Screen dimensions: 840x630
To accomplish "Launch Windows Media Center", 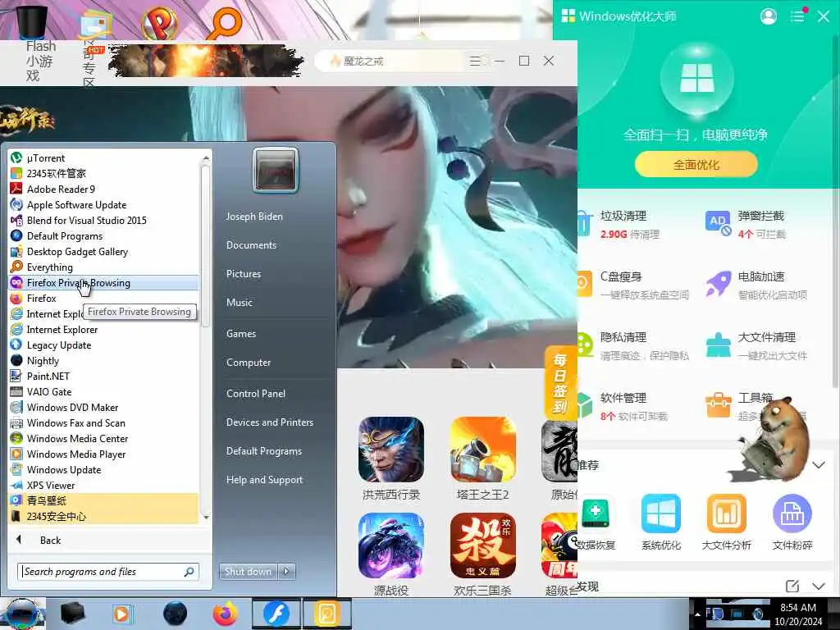I will point(103,438).
